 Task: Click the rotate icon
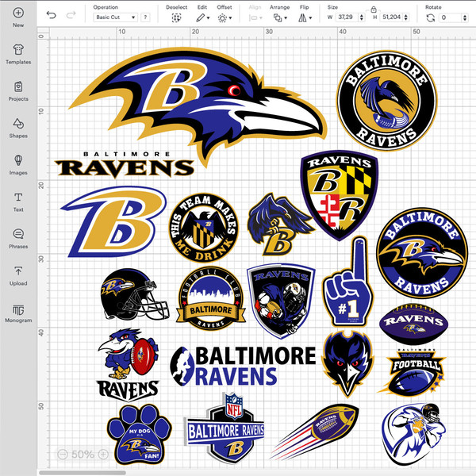(431, 18)
